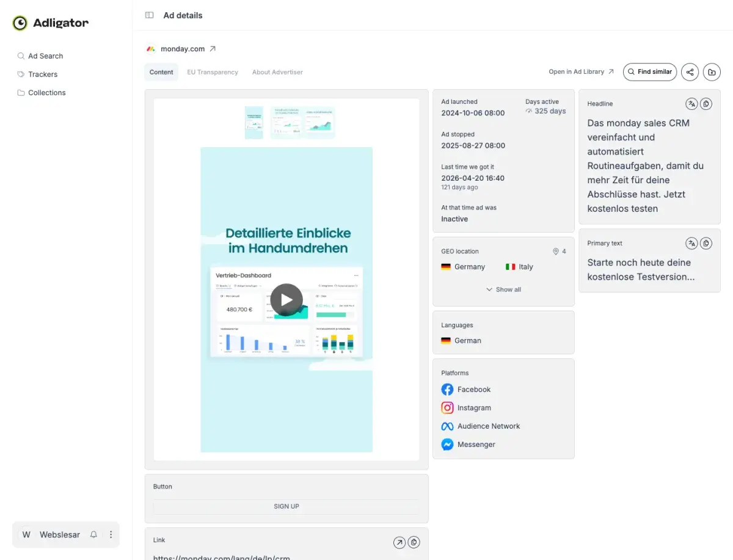Select first small ad thumbnail
The width and height of the screenshot is (733, 560).
254,123
